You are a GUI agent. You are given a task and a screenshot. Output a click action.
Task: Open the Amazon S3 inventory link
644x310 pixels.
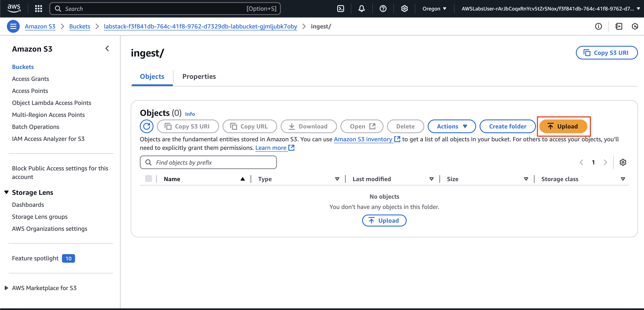(363, 139)
